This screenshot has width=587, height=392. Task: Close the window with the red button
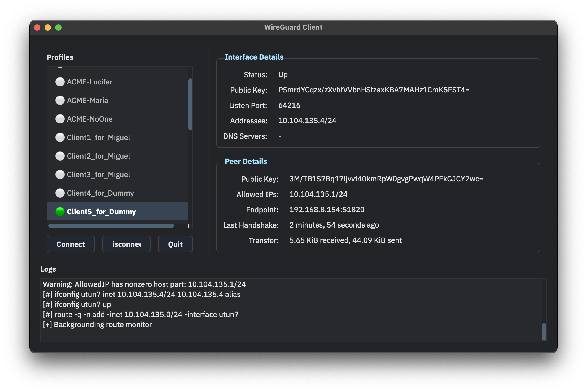(37, 28)
